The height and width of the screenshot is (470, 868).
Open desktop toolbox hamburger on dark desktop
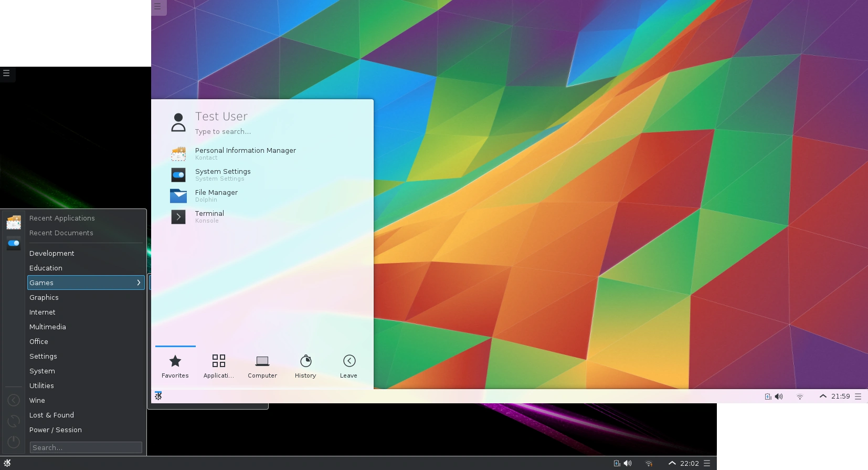pos(7,74)
